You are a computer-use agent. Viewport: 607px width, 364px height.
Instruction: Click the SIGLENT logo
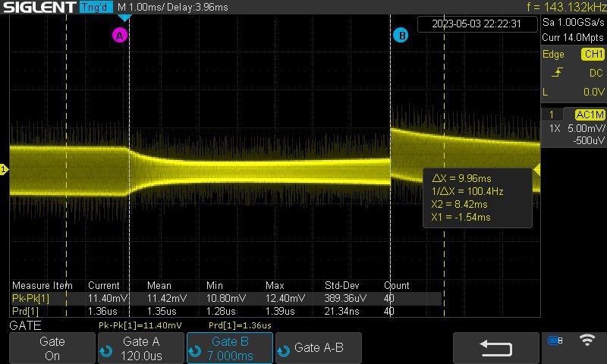click(x=39, y=7)
